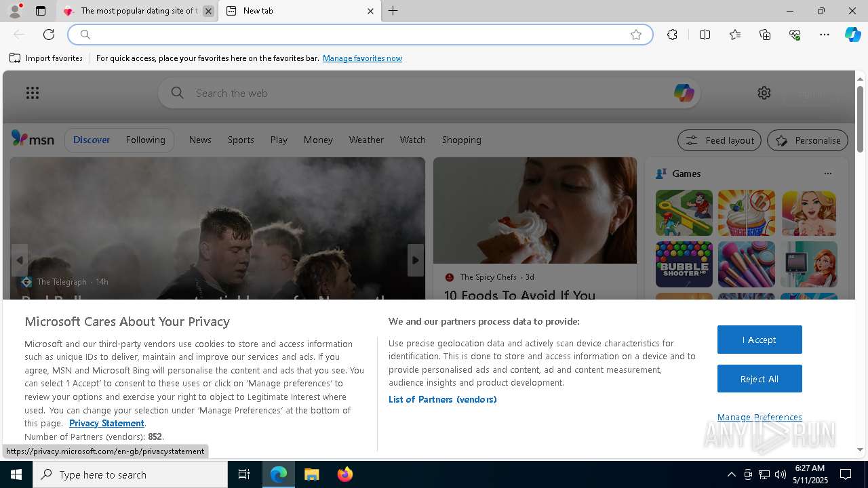Open Manage favorites now link

(362, 58)
